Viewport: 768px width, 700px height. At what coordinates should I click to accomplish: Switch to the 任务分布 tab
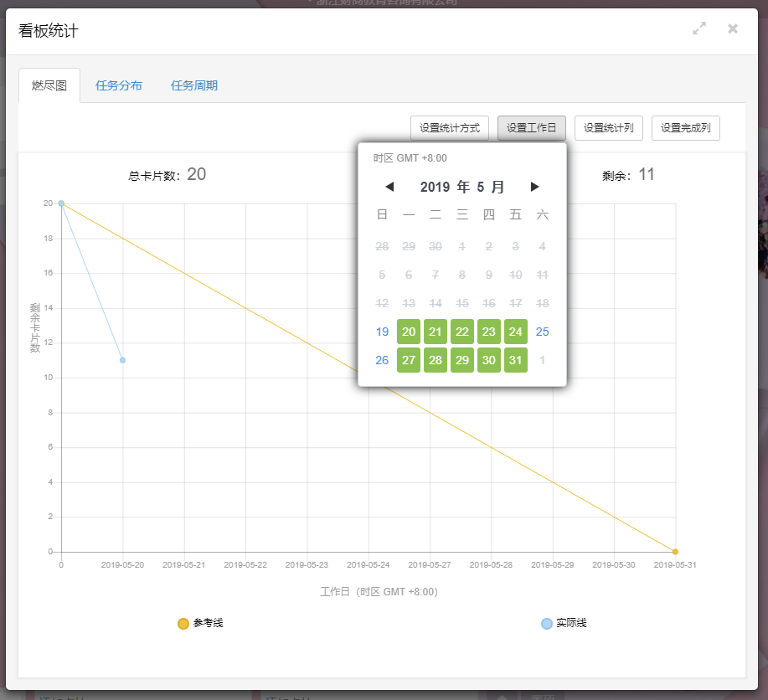pos(119,85)
